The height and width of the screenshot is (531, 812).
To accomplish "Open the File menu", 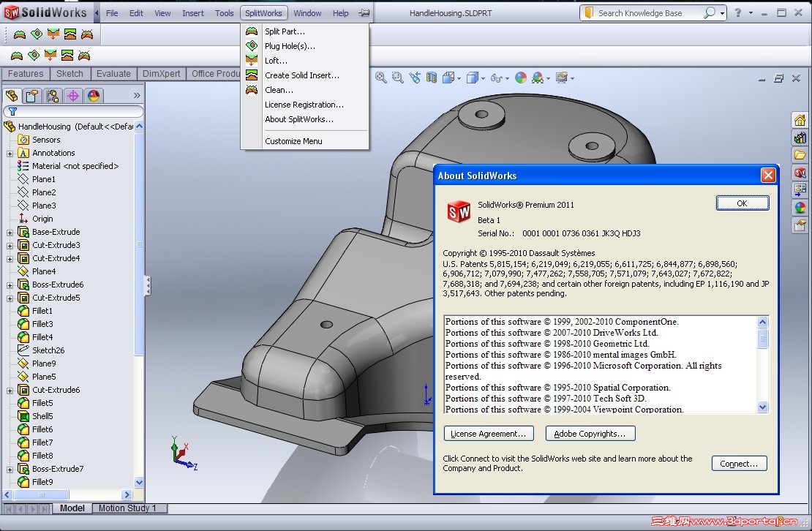I will tap(112, 13).
